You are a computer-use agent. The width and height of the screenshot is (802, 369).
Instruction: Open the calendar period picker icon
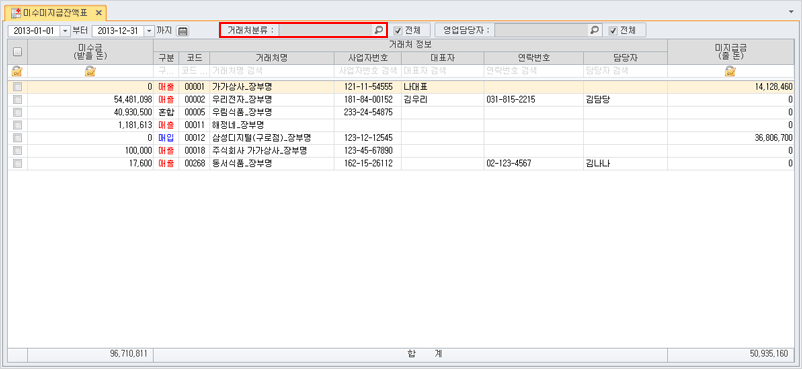pyautogui.click(x=183, y=31)
